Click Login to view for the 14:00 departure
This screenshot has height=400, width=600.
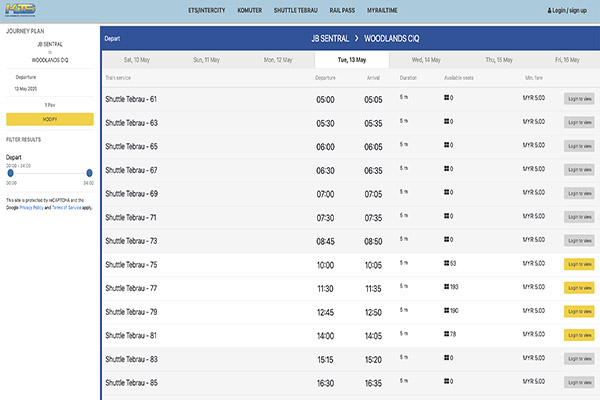point(579,334)
